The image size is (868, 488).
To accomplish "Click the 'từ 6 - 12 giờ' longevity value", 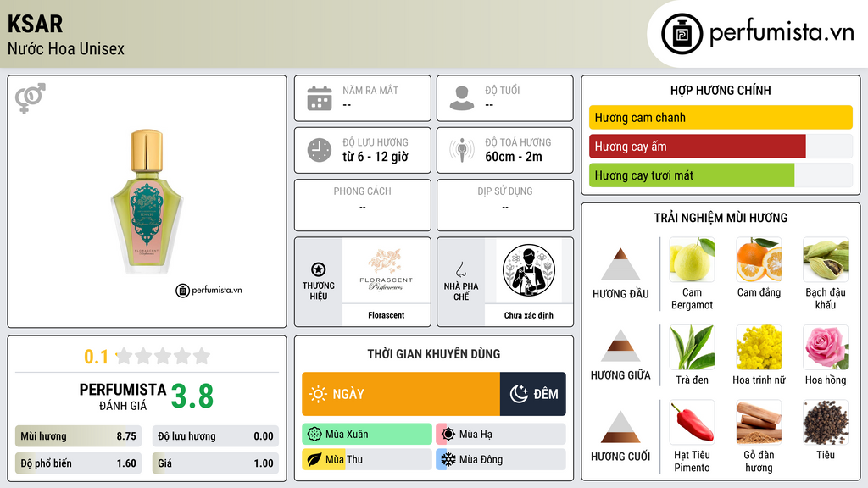I will point(375,157).
